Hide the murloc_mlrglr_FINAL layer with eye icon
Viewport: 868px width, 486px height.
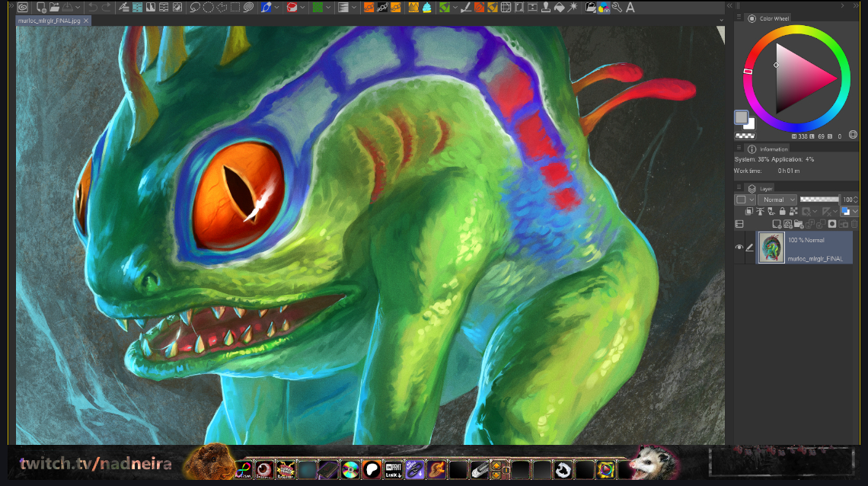click(739, 248)
